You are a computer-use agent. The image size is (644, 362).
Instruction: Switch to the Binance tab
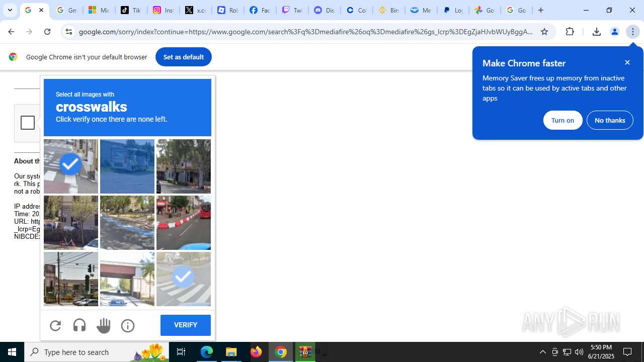[x=388, y=10]
